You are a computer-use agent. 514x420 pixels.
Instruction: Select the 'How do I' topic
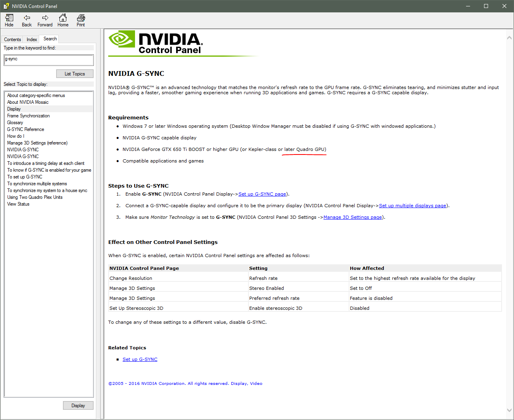pyautogui.click(x=16, y=136)
